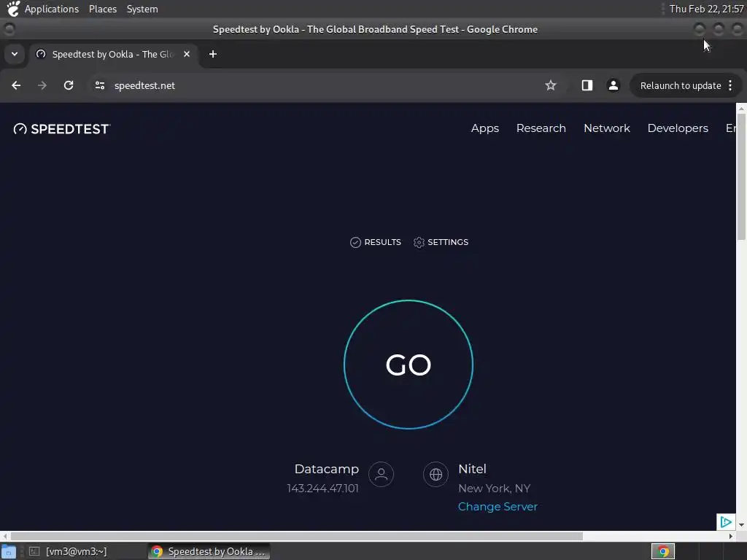The image size is (747, 560).
Task: Click the Chrome icon in bottom-right tray
Action: coord(662,551)
